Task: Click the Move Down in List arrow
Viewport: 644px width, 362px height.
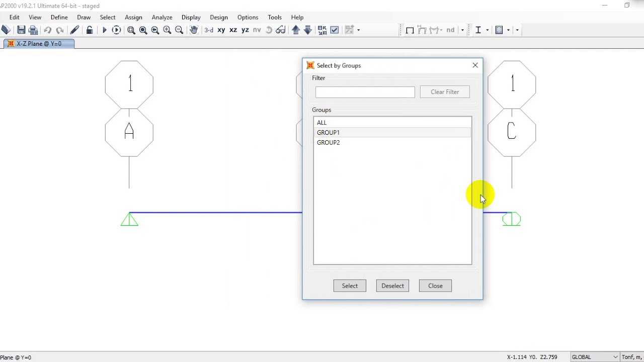Action: pyautogui.click(x=308, y=30)
